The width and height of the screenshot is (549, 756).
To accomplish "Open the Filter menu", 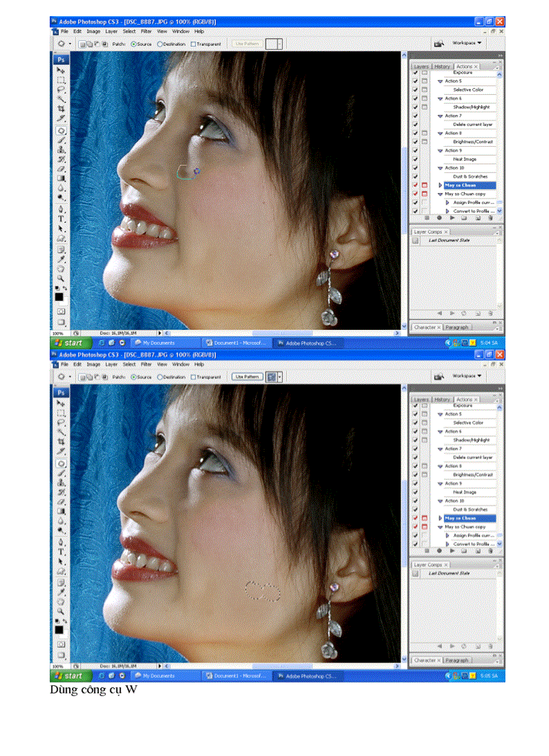I will [x=147, y=31].
